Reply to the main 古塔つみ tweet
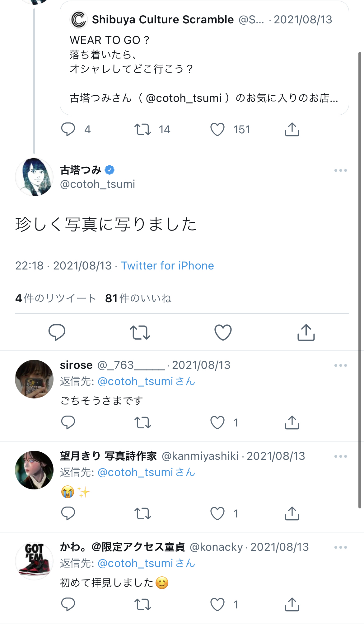The height and width of the screenshot is (624, 364). click(57, 332)
